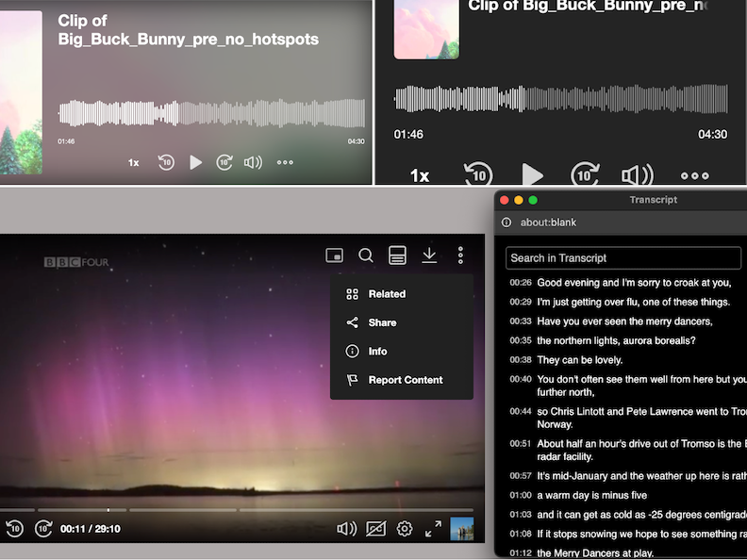Viewport: 747px width, 560px height.
Task: Jump to transcript line at 01:03
Action: coord(628,515)
